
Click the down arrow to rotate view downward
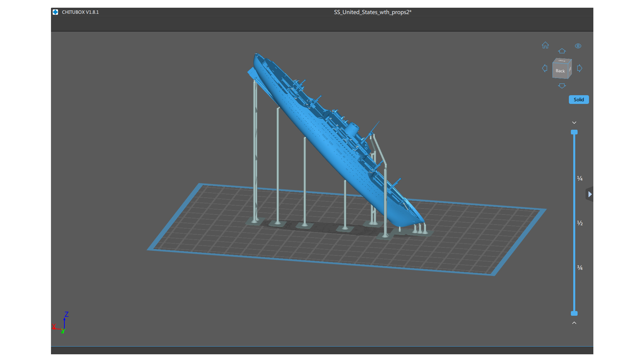pos(562,85)
